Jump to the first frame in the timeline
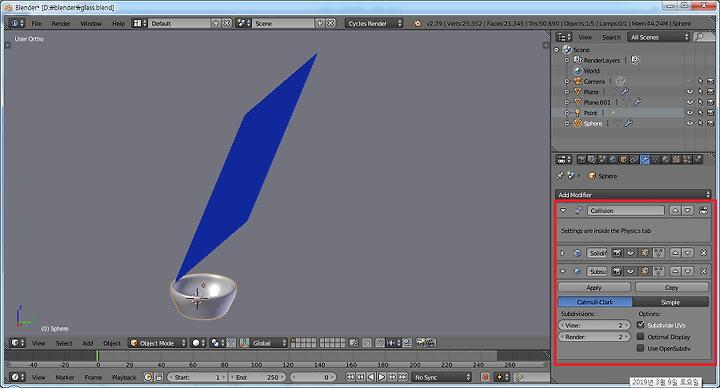720x388 pixels. pyautogui.click(x=350, y=377)
